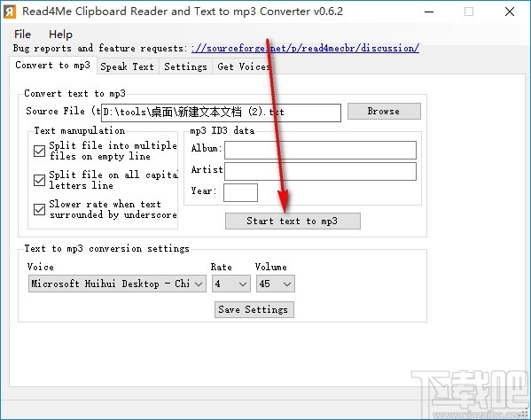Screen dimensions: 531x420
Task: Open the Help menu
Action: 60,35
